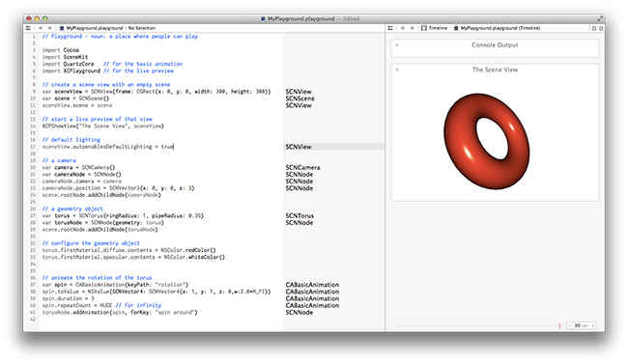Click the red timeline playhead marker
The image size is (628, 364).
pos(559,326)
